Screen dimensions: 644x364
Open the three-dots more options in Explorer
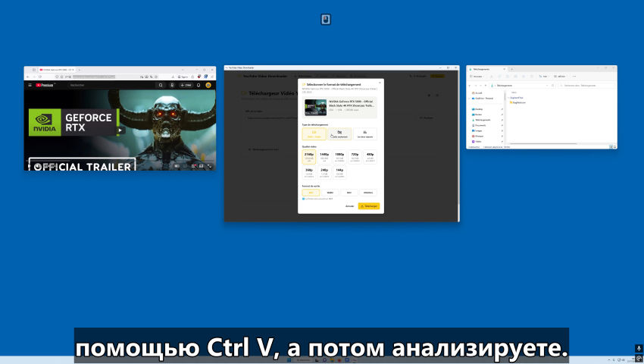tap(574, 77)
